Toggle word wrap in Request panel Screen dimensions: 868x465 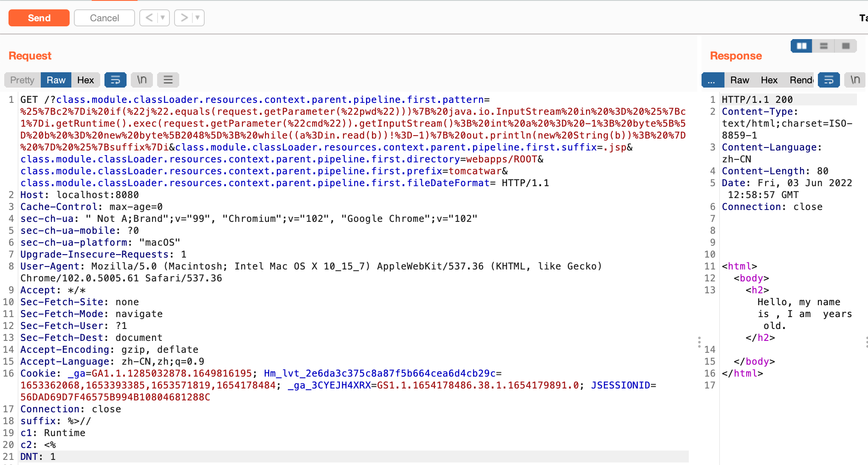point(116,80)
